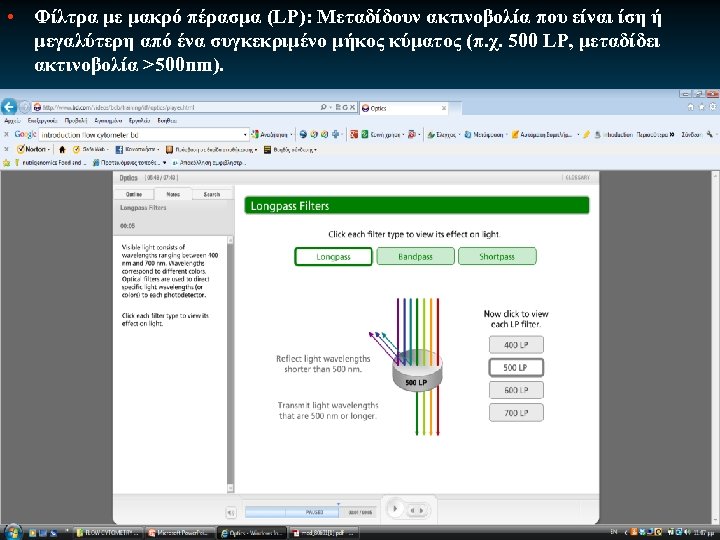The height and width of the screenshot is (540, 720).
Task: View the 500 LP filter
Action: click(x=516, y=367)
